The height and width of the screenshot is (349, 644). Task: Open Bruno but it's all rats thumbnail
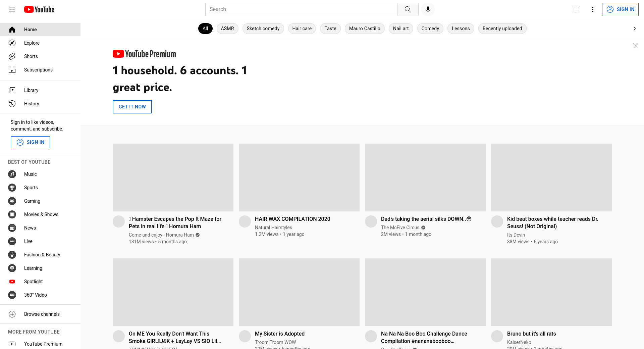click(551, 292)
